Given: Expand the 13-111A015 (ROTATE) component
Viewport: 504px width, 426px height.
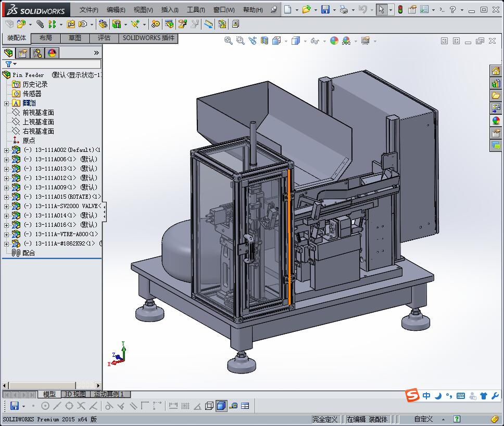Looking at the screenshot, I should 6,197.
